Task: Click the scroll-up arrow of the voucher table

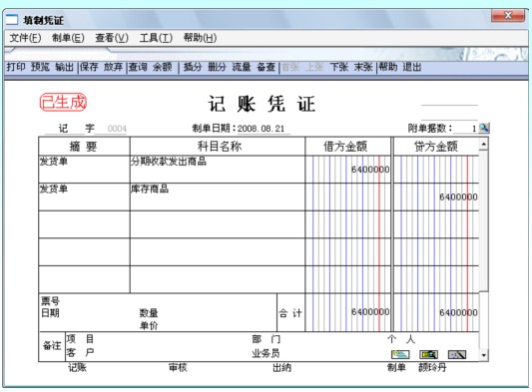Action: click(483, 145)
